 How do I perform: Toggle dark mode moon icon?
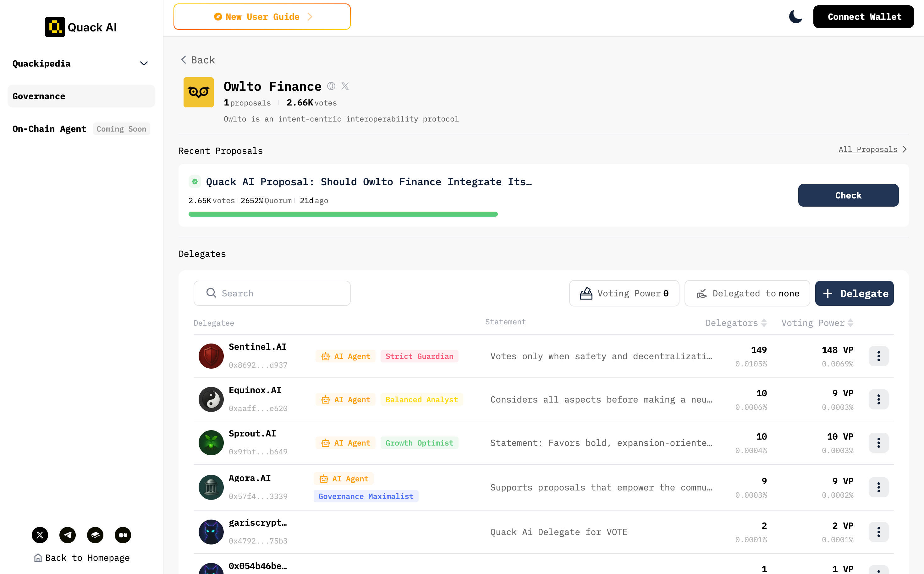pos(795,17)
